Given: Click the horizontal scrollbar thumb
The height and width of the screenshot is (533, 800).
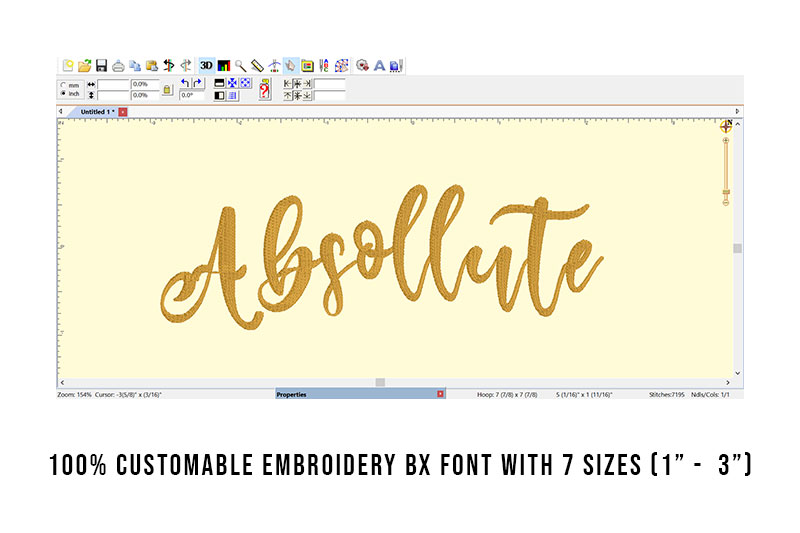Looking at the screenshot, I should [x=380, y=383].
